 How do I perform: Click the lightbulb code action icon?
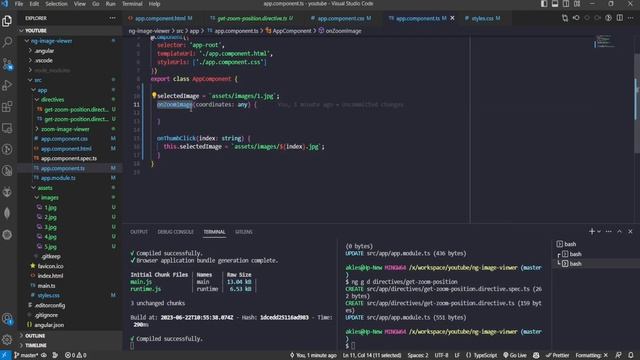click(x=154, y=95)
